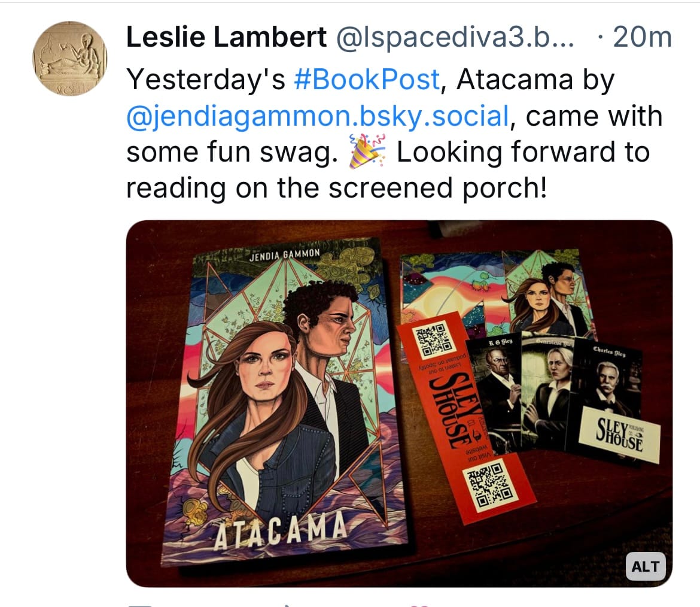Click the JENDIA GAMMON name on the cover

[285, 254]
